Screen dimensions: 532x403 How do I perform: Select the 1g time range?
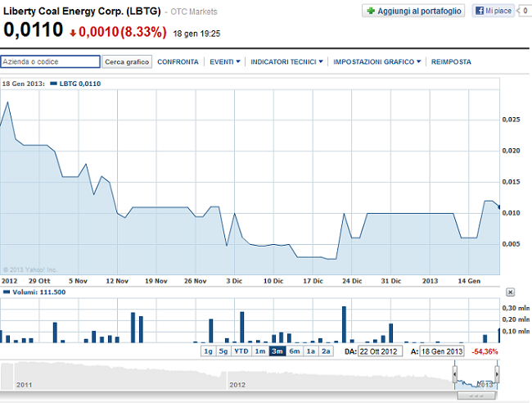[209, 351]
